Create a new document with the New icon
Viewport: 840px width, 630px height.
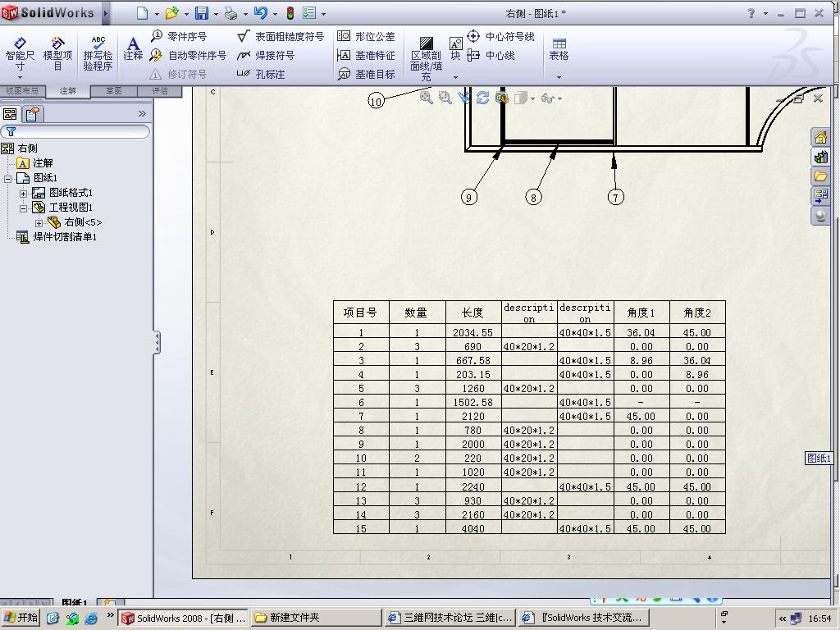[142, 13]
